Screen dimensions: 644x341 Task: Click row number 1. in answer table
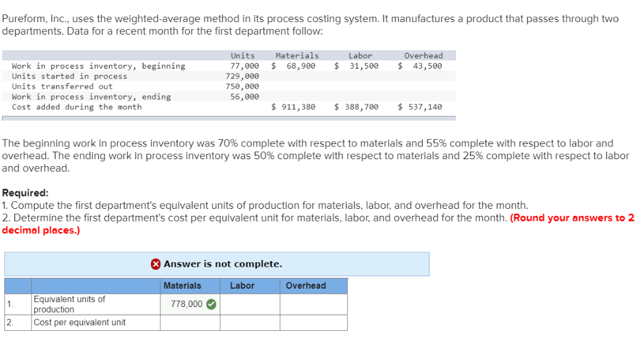[x=10, y=305]
